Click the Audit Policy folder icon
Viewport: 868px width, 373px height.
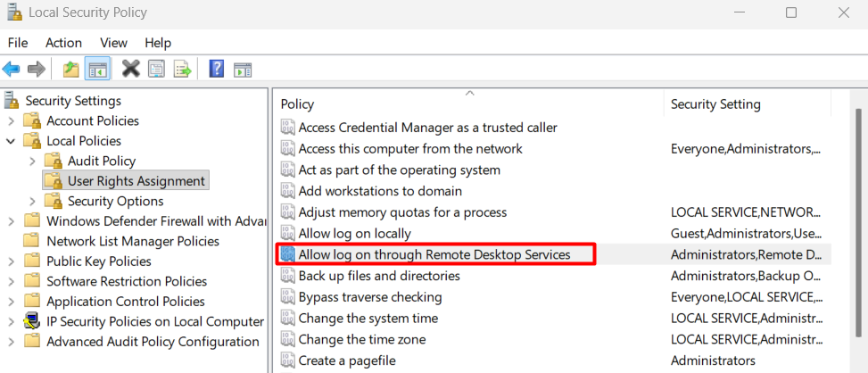click(54, 161)
